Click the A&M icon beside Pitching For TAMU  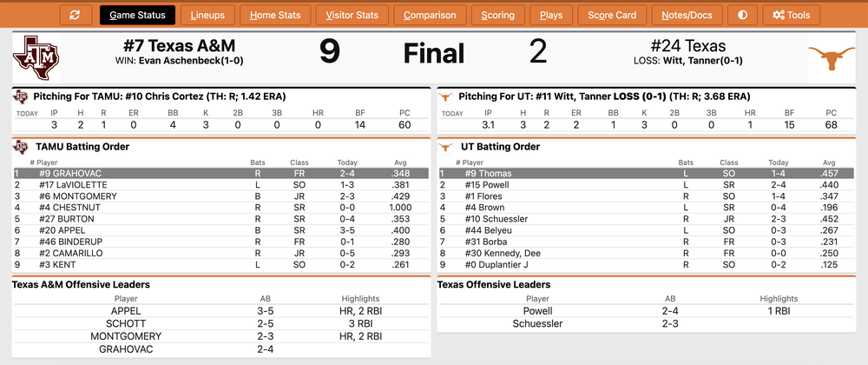(x=20, y=96)
